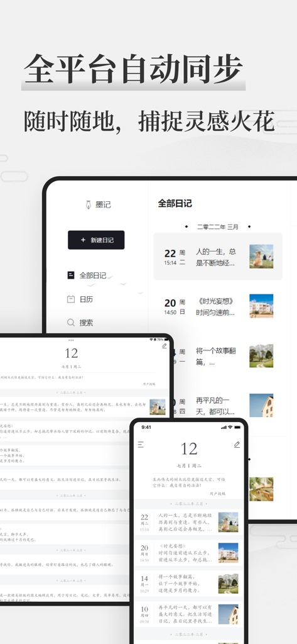Image resolution: width=297 pixels, height=644 pixels.
Task: Click the magnifier icon beside 搜索
Action: 70,323
